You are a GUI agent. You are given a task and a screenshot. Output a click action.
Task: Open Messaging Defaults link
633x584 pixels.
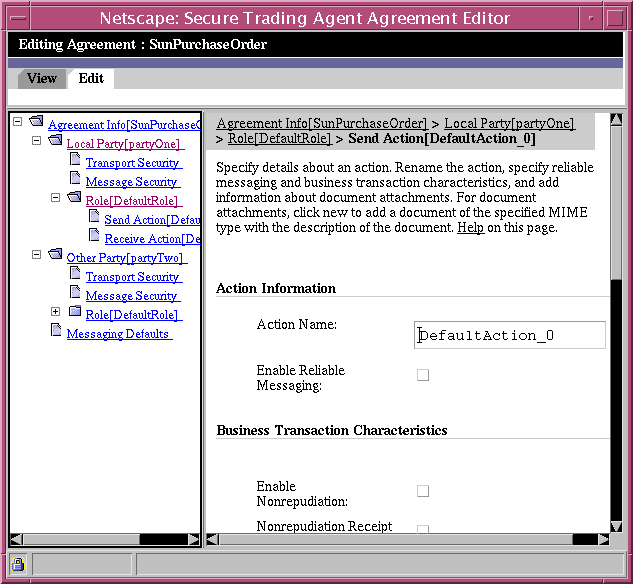click(x=119, y=333)
